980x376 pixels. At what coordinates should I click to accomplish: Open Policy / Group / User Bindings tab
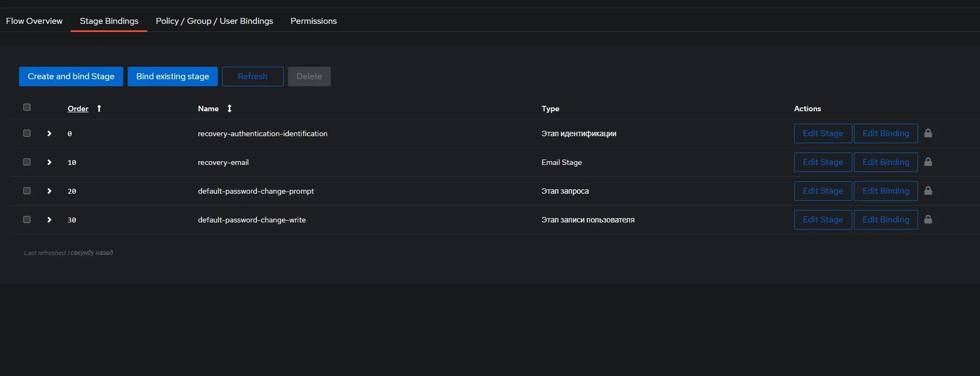tap(214, 21)
